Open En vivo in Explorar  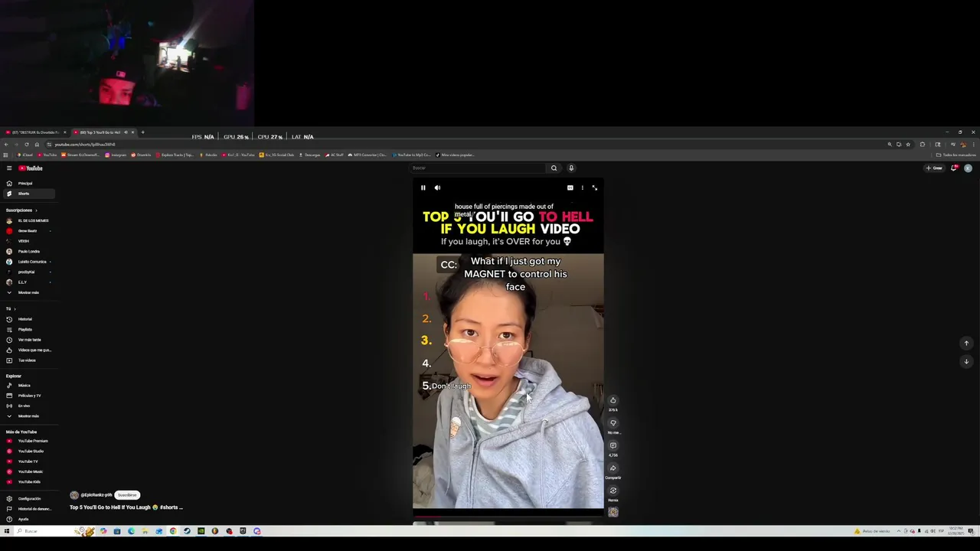pos(29,406)
